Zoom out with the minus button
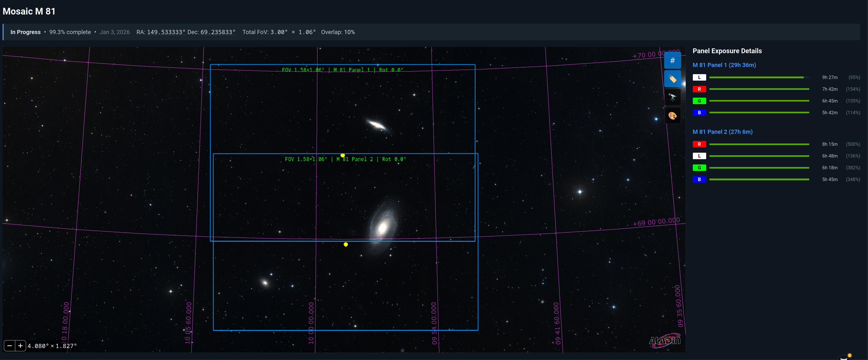 [x=9, y=345]
